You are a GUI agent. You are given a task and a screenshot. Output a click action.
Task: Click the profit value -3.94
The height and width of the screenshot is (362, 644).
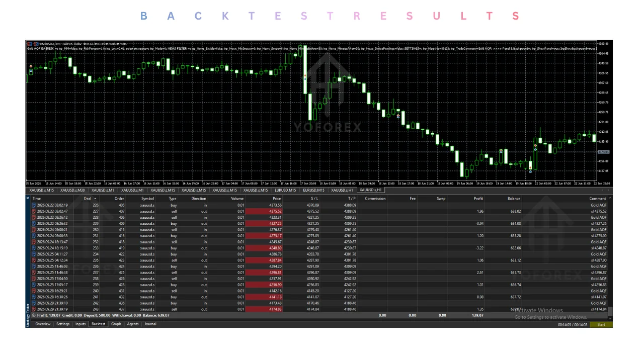point(479,223)
